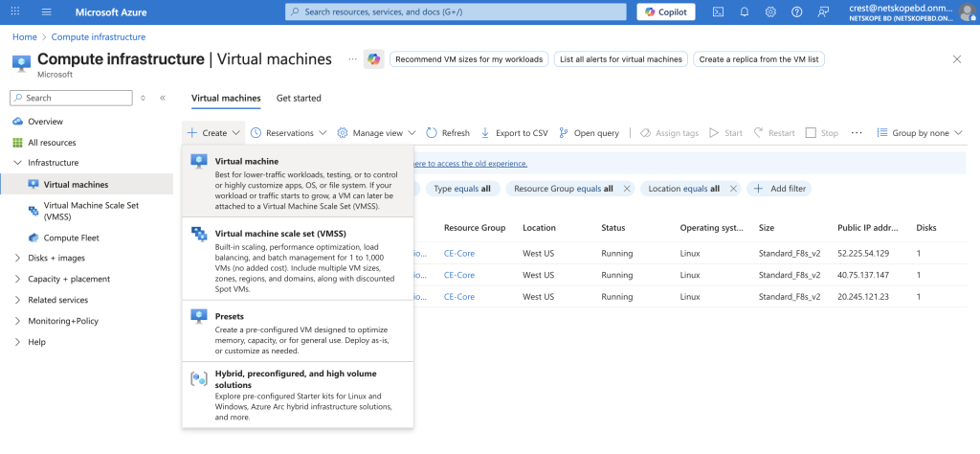Open the Manage view dropdown
Screen dimensions: 980x454
(377, 132)
